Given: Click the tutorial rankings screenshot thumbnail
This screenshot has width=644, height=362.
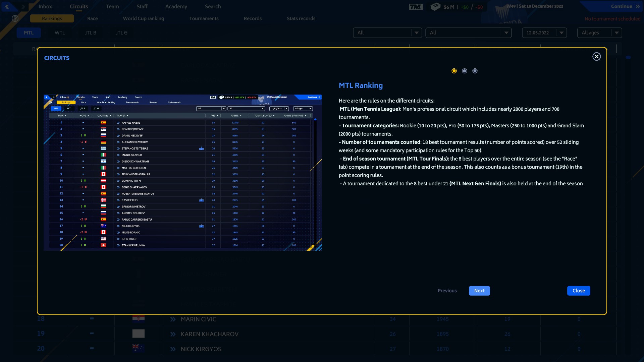Looking at the screenshot, I should coord(183,172).
